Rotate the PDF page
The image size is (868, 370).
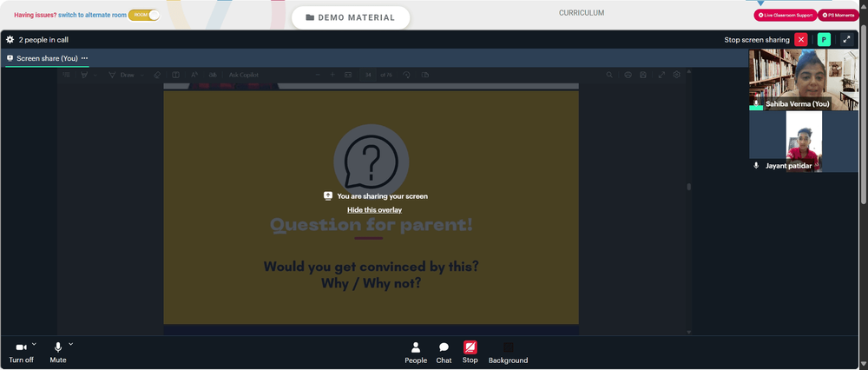pyautogui.click(x=407, y=75)
